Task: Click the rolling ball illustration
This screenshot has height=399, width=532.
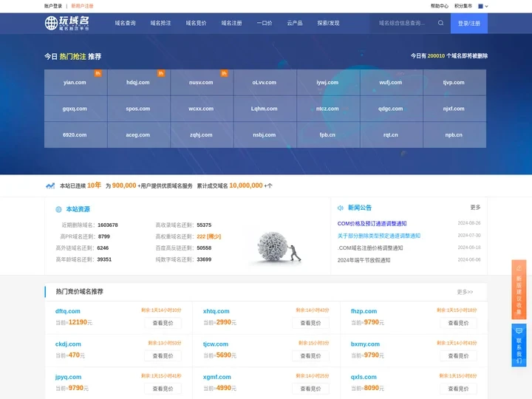Action: pos(279,247)
